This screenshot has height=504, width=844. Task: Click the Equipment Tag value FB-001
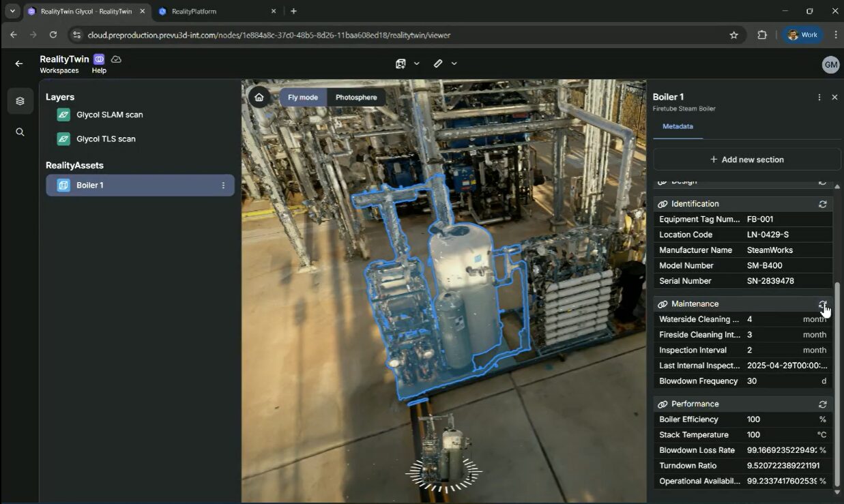click(760, 220)
